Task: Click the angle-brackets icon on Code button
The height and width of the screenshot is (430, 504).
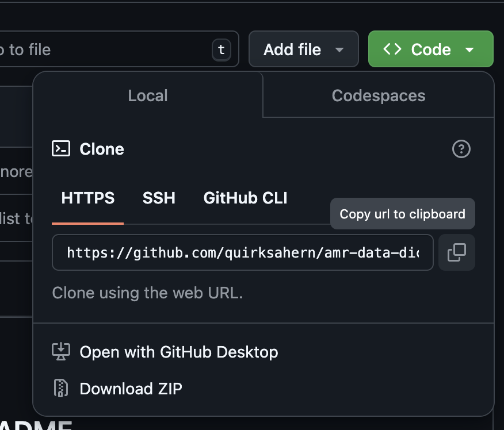Action: pyautogui.click(x=392, y=49)
